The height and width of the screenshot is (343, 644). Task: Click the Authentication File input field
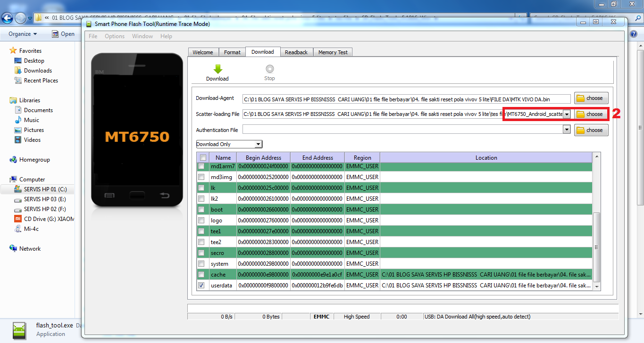pyautogui.click(x=403, y=130)
